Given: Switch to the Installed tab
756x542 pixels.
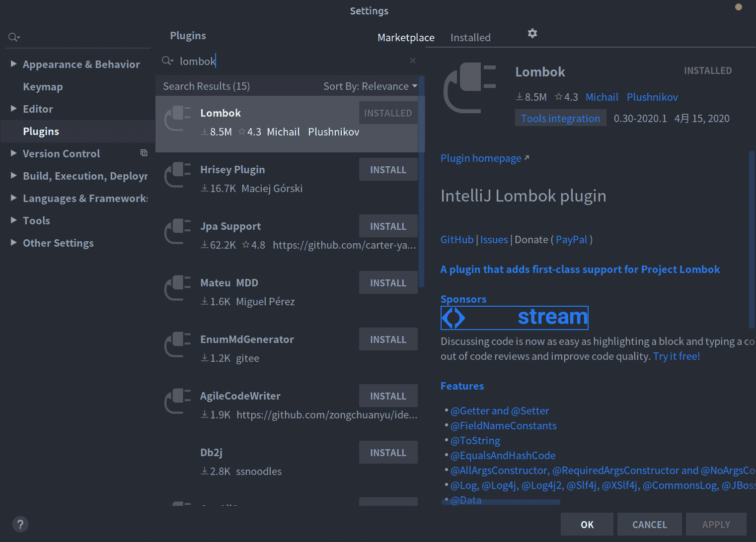Looking at the screenshot, I should point(470,38).
